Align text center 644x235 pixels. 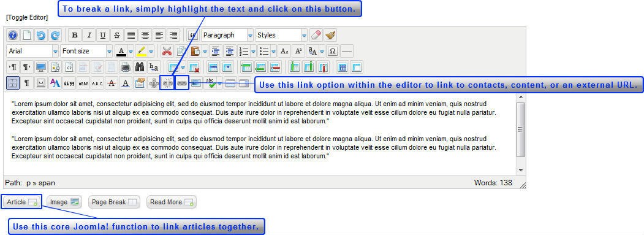[145, 35]
